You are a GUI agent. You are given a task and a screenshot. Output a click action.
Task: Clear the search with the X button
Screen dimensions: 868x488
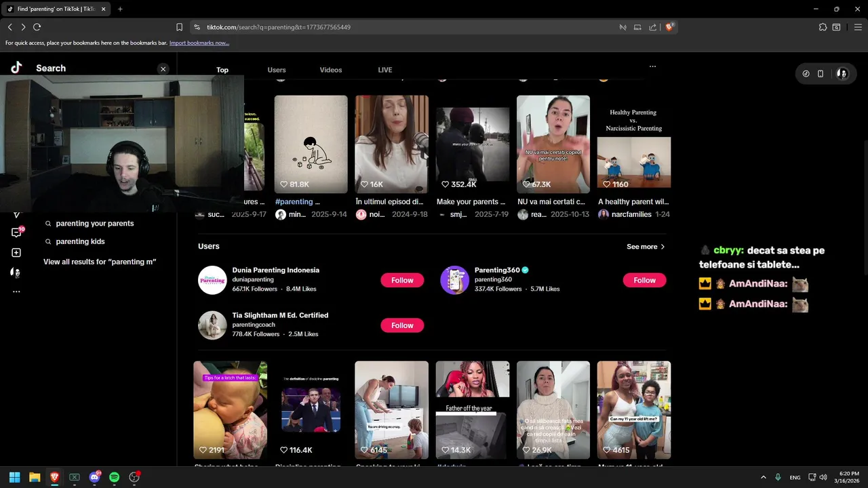pos(163,69)
